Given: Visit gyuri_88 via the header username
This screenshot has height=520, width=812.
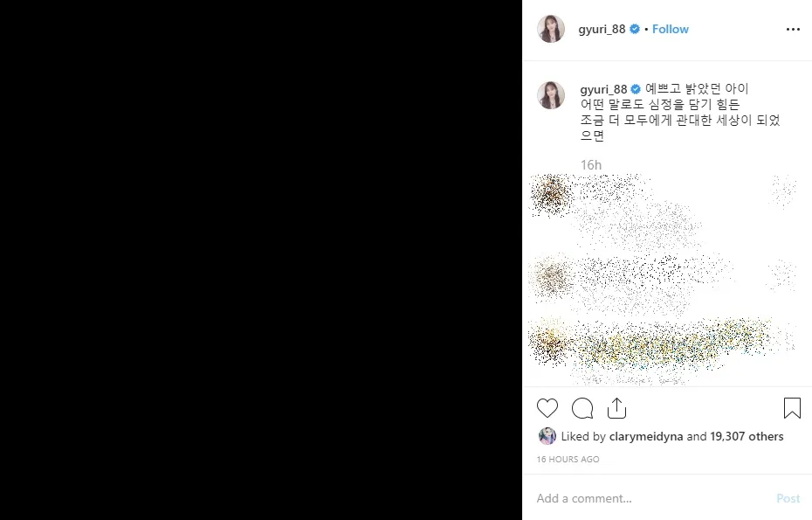Looking at the screenshot, I should (602, 29).
